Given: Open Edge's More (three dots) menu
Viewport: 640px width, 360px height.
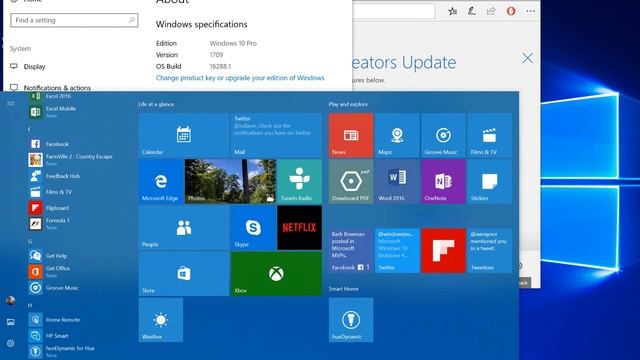Looking at the screenshot, I should tap(530, 11).
